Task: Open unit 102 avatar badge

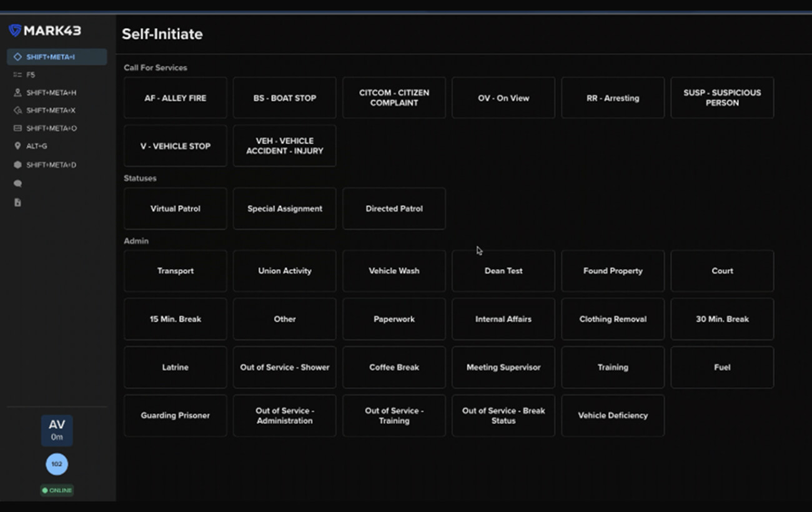Action: (x=56, y=464)
